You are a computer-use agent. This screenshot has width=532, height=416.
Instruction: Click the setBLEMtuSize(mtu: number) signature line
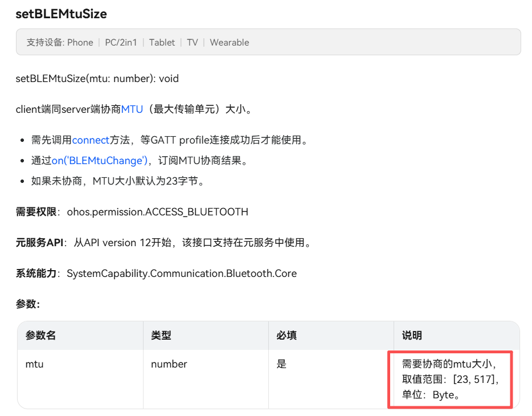click(x=97, y=79)
